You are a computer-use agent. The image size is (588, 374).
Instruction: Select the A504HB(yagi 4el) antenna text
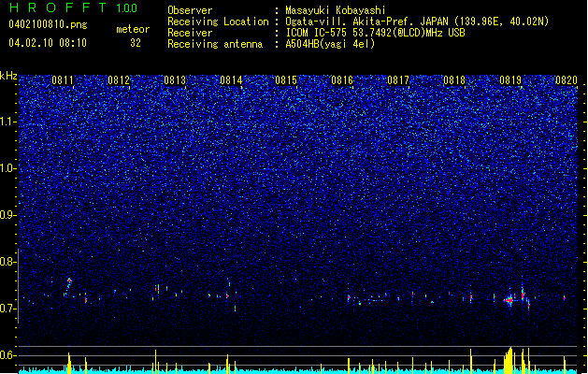[330, 44]
